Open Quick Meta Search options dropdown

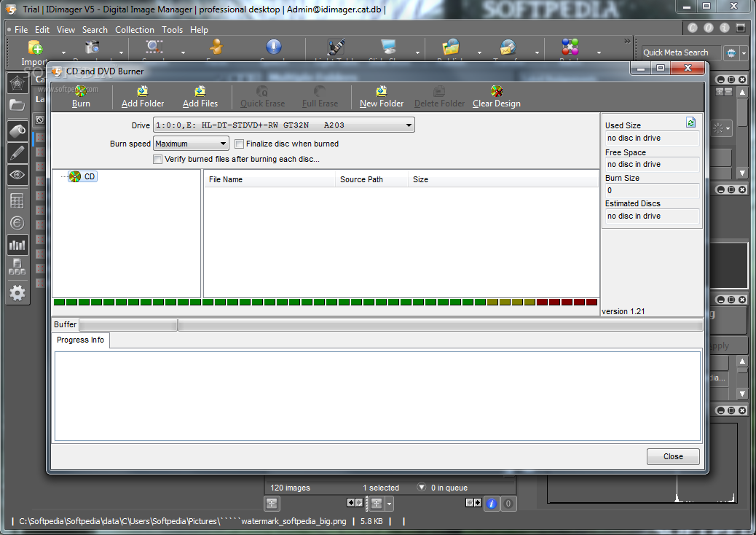pos(744,53)
